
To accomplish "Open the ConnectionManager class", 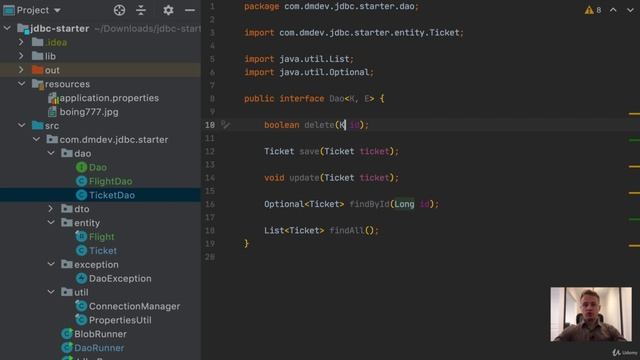I will click(x=134, y=306).
